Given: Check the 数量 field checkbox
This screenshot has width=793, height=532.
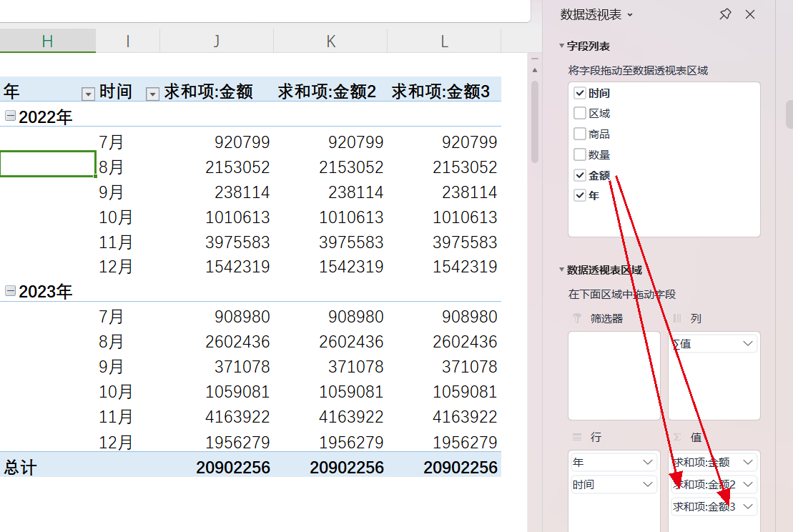Looking at the screenshot, I should [x=579, y=154].
